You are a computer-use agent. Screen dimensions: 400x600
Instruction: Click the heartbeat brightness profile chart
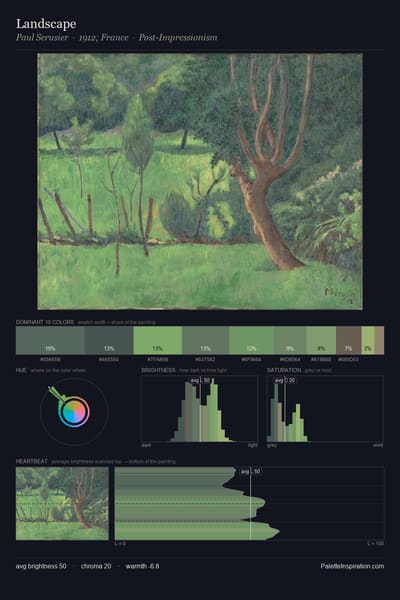pyautogui.click(x=249, y=504)
